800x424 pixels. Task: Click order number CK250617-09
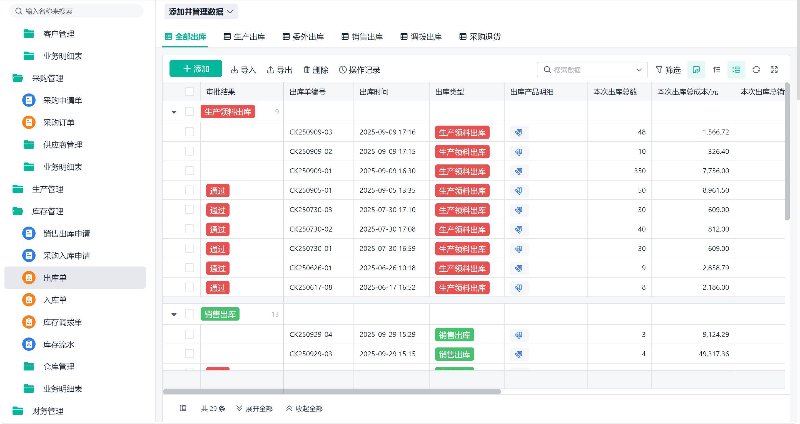tap(311, 287)
